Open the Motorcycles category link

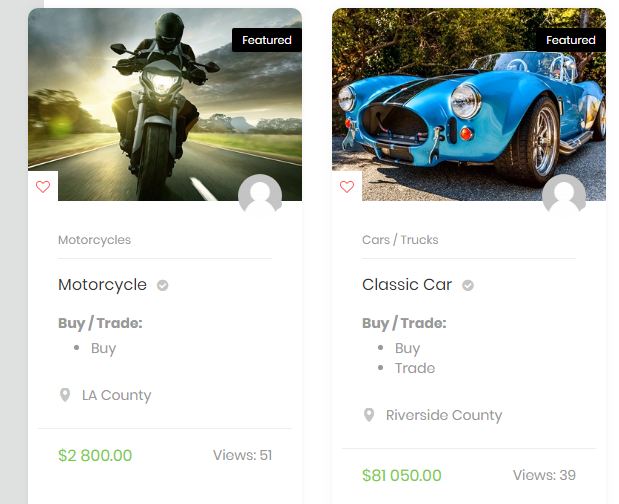tap(94, 240)
